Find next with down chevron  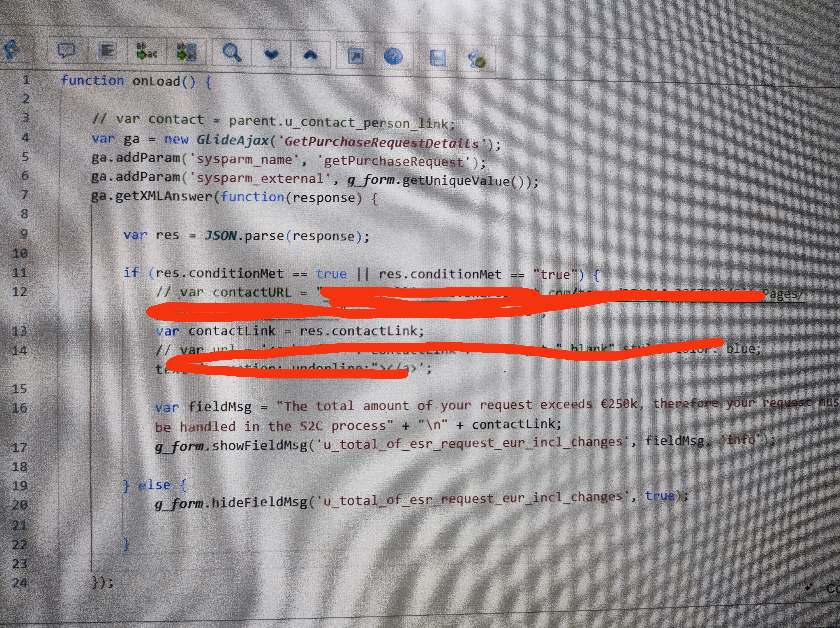click(272, 55)
